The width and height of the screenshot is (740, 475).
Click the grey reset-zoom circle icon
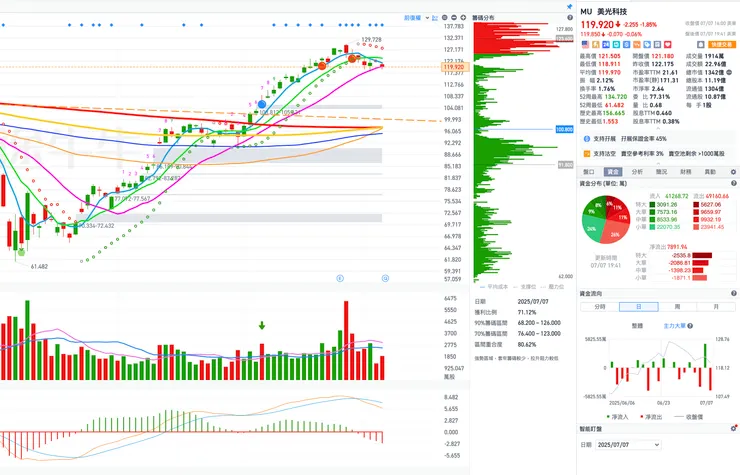[445, 17]
